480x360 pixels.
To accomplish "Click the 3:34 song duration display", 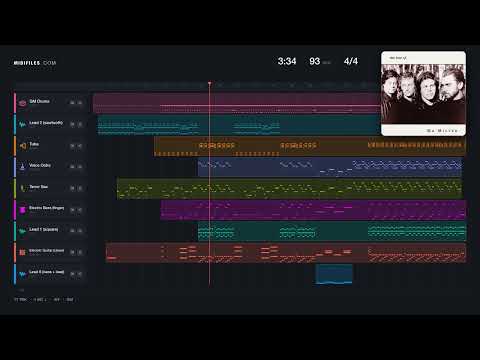I will (x=287, y=61).
